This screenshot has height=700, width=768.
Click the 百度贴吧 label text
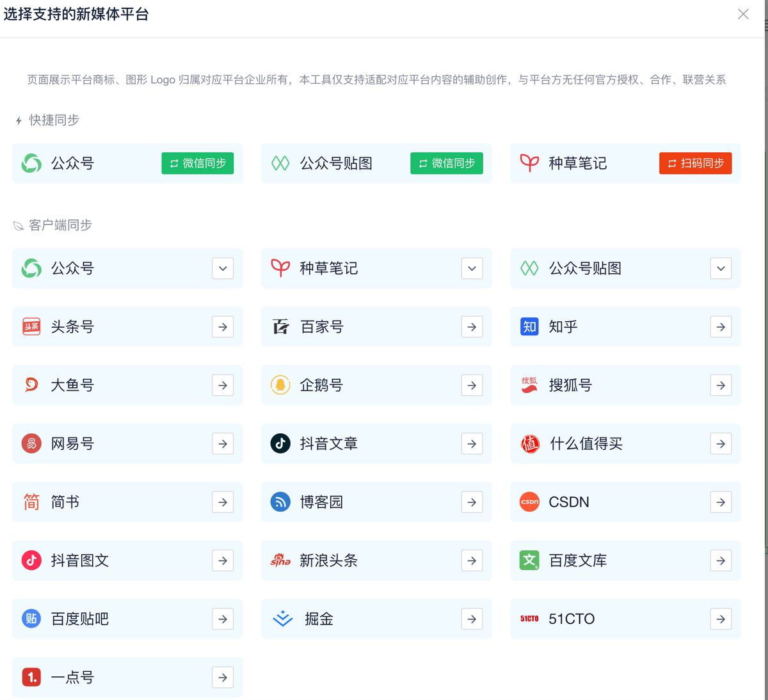click(80, 619)
